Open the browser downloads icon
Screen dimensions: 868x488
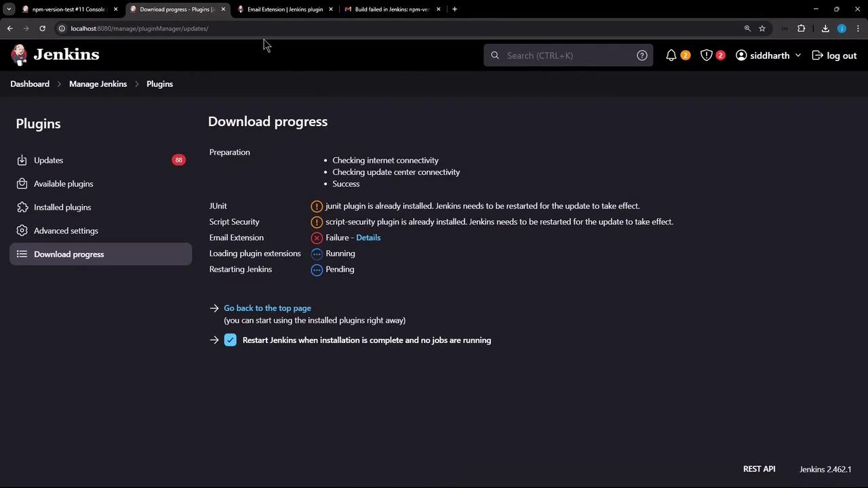coord(825,28)
